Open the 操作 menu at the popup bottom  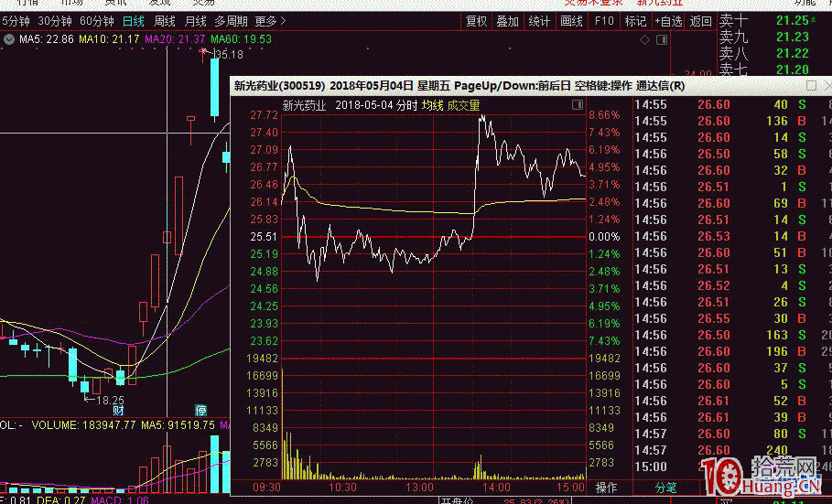pyautogui.click(x=606, y=488)
